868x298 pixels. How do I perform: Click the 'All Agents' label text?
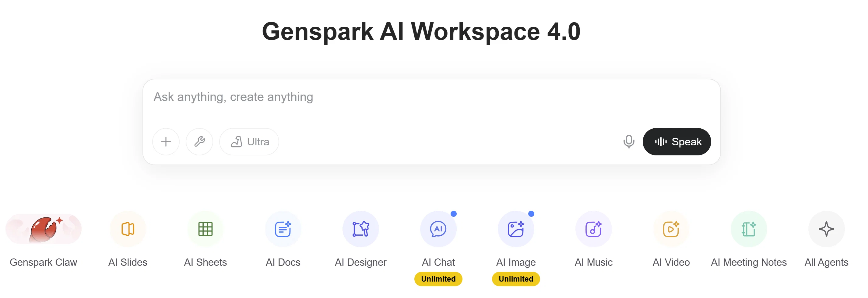[x=826, y=262]
